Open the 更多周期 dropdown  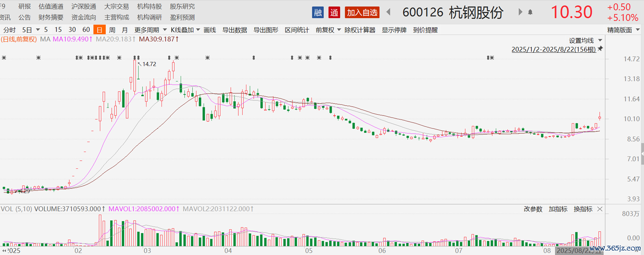click(146, 30)
